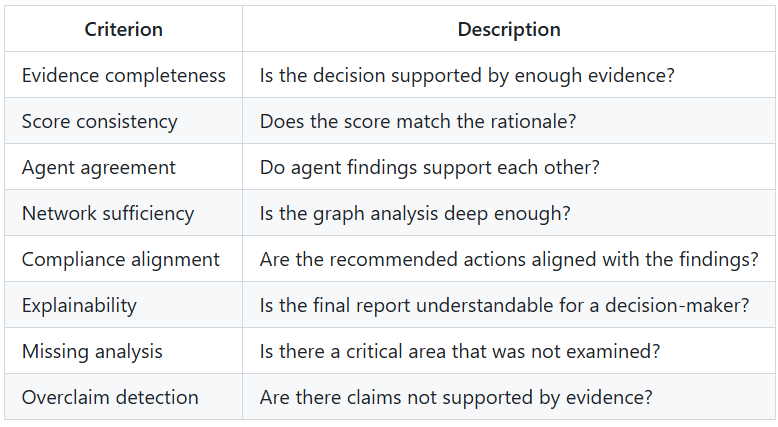Click text about critical area not examined
Image resolution: width=778 pixels, height=427 pixels.
pos(460,351)
